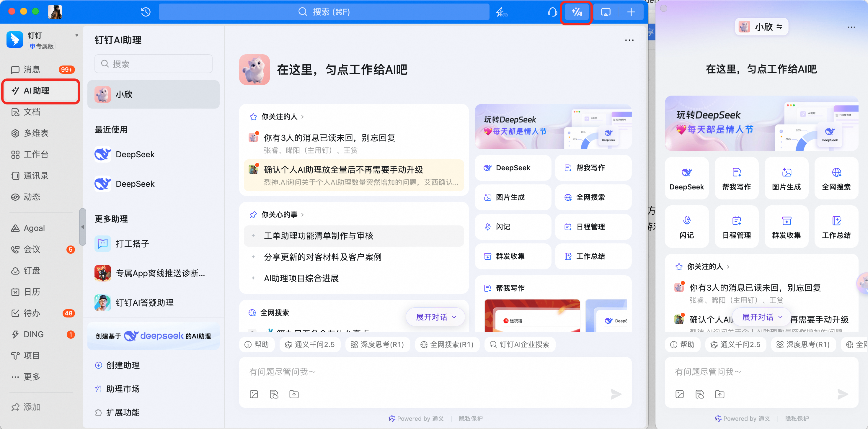Toggle 钉钉AI企业搜索 chip in main panel
Screen dimensions: 868x429
coord(520,345)
